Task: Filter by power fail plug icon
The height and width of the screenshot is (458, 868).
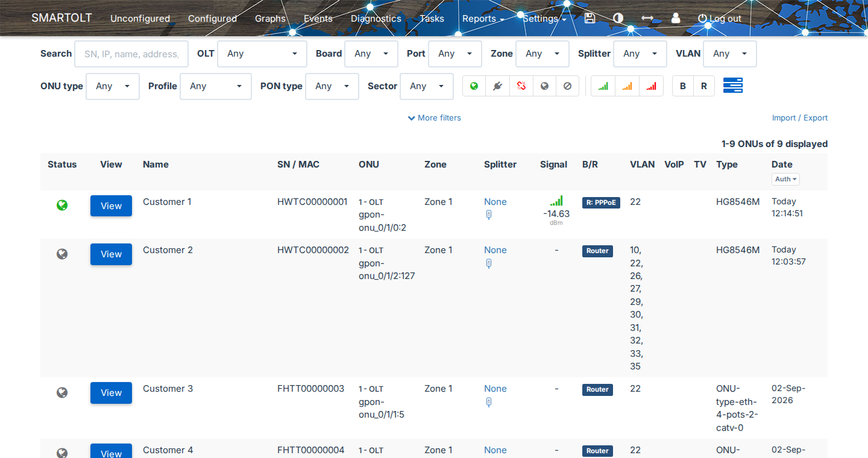Action: click(x=497, y=86)
